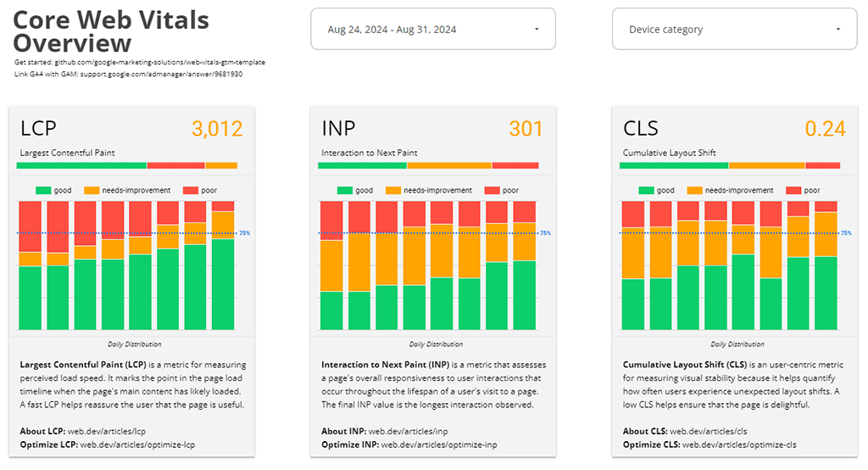868x470 pixels.
Task: Select the INP score value 301
Action: click(x=526, y=129)
